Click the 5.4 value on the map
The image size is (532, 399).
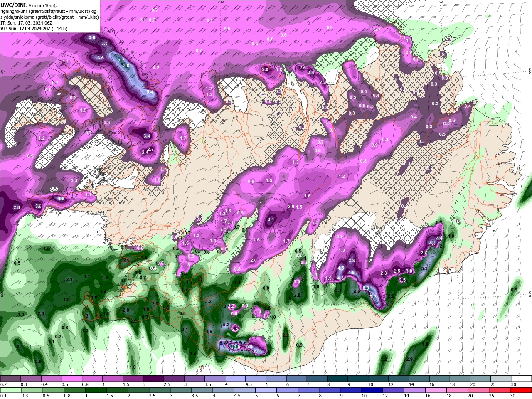[150, 92]
